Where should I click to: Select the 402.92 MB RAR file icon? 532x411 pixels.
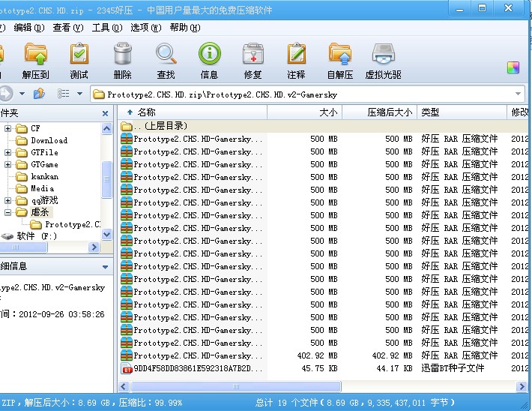pyautogui.click(x=126, y=355)
